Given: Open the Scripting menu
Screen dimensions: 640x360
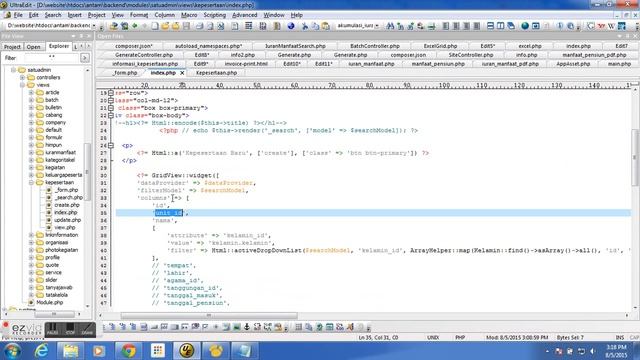Looking at the screenshot, I should (215, 15).
